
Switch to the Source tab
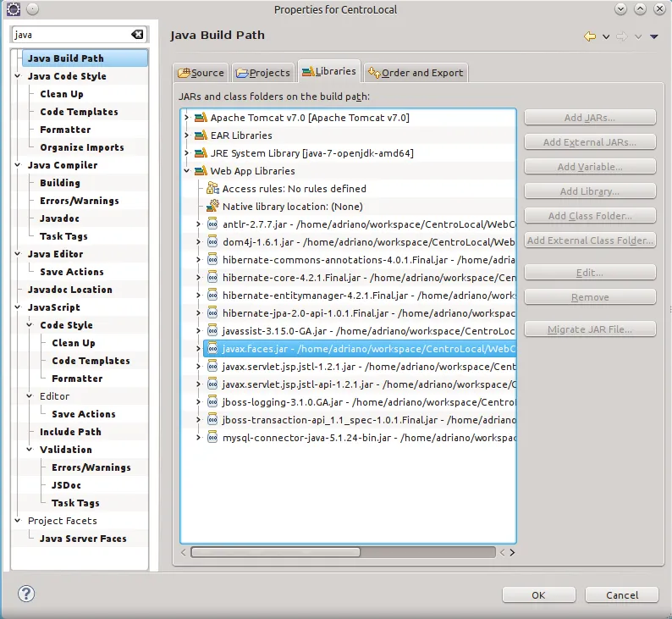click(x=200, y=73)
